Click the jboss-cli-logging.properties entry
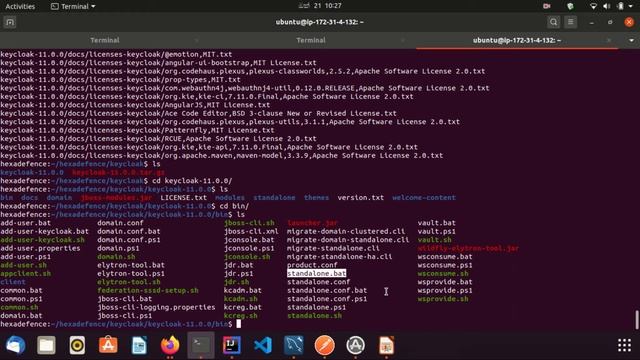This screenshot has width=640, height=360. pos(156,307)
